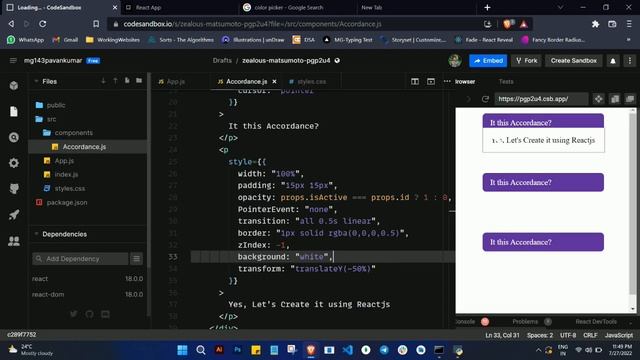
Task: Click the Add Dependency input field
Action: click(80, 258)
